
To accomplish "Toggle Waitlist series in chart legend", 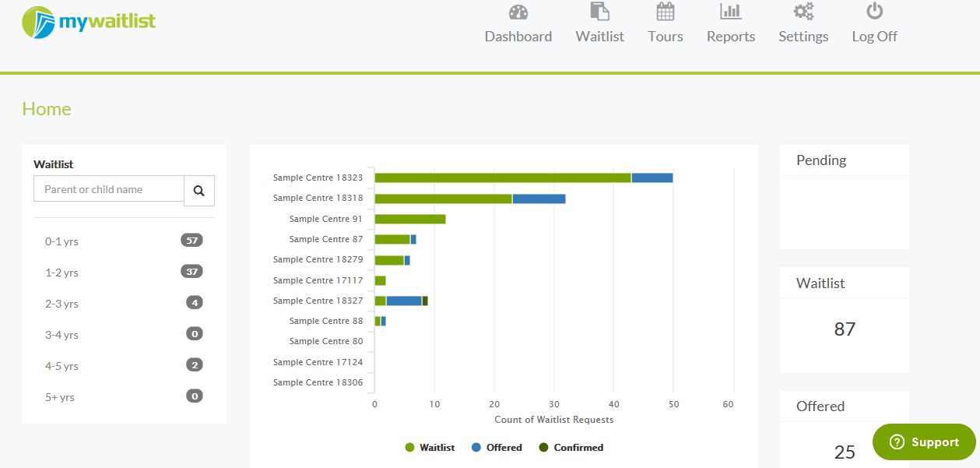I will pos(429,448).
